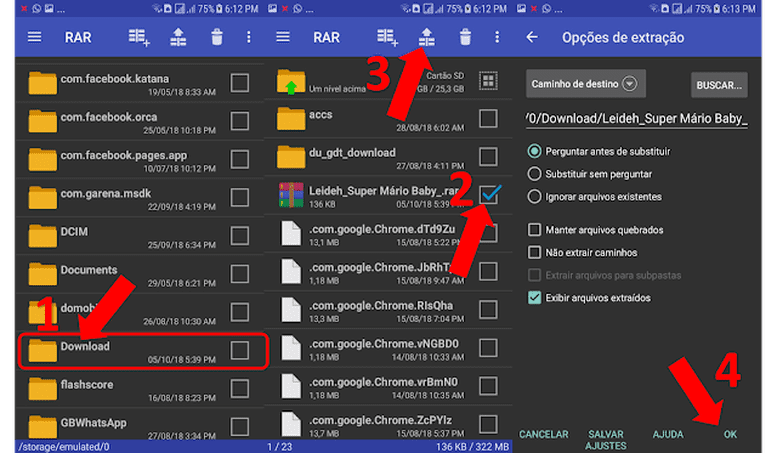Click the BUSCAR... button
This screenshot has width=777, height=453.
tap(719, 85)
